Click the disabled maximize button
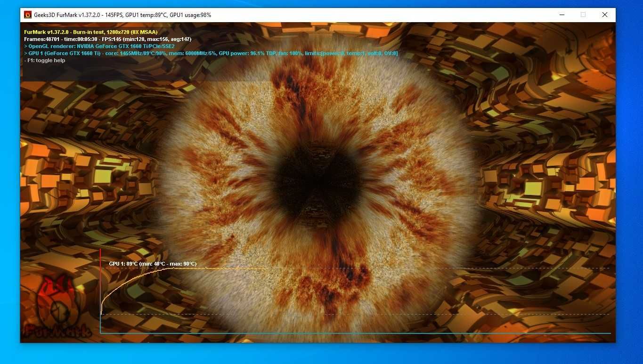Screen dimensions: 643x364 click(583, 15)
